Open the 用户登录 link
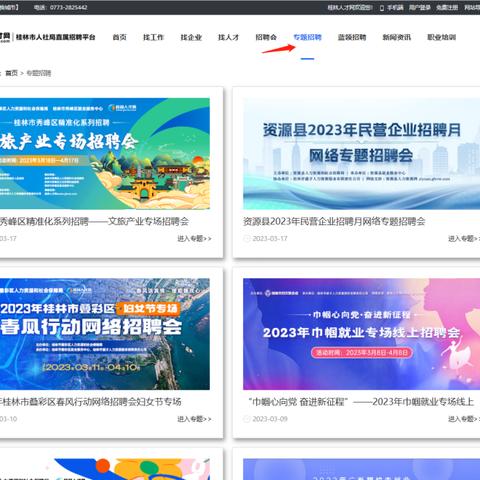The width and height of the screenshot is (480, 480). point(420,7)
